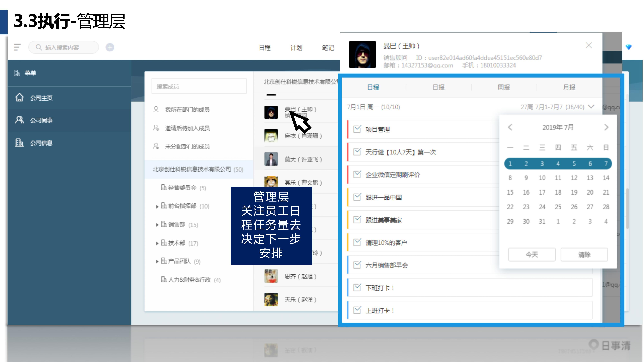Click the 人力&财务&行政 department icon
This screenshot has width=644, height=362.
(x=164, y=279)
